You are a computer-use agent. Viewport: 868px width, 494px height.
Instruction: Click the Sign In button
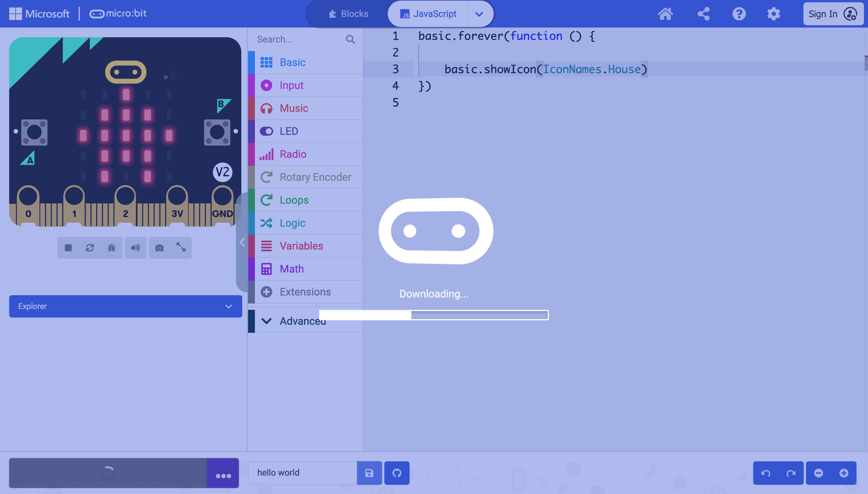833,14
